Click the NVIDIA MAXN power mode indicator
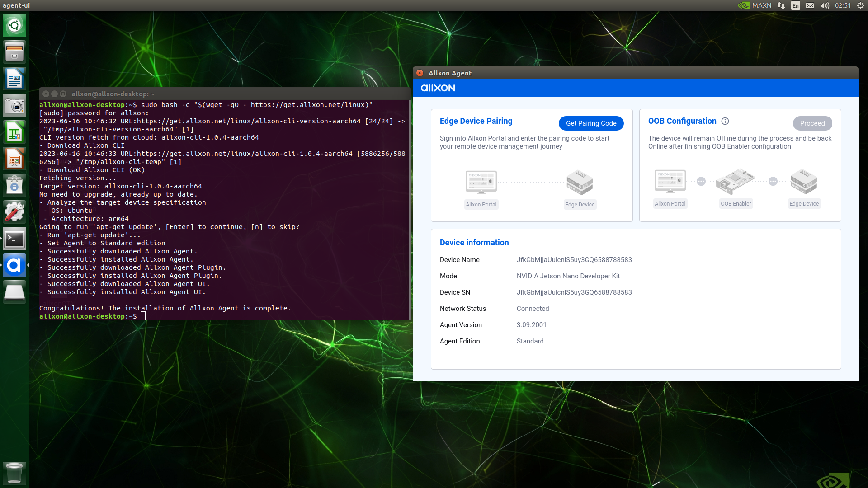This screenshot has width=868, height=488. [x=755, y=5]
